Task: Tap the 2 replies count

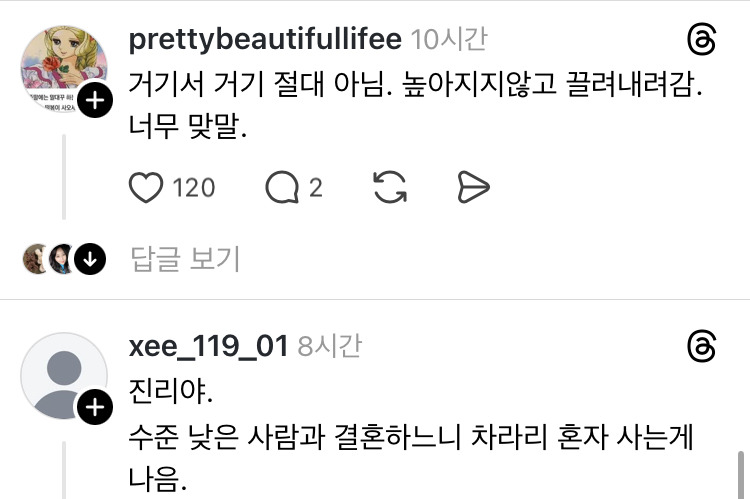Action: (316, 187)
